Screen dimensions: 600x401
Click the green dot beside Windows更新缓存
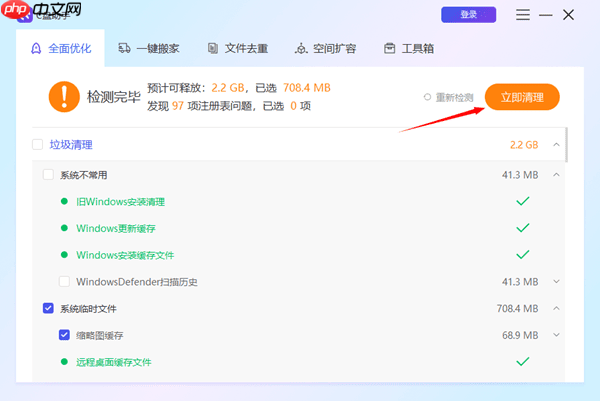64,228
